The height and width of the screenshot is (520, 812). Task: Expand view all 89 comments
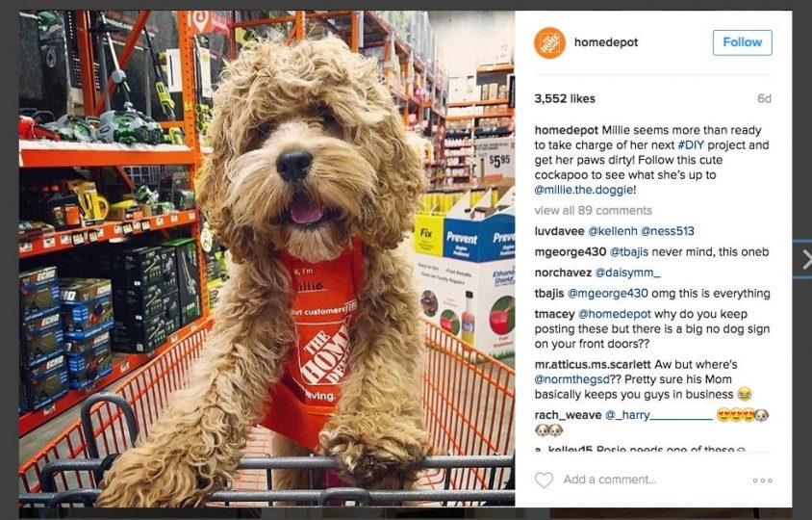593,211
